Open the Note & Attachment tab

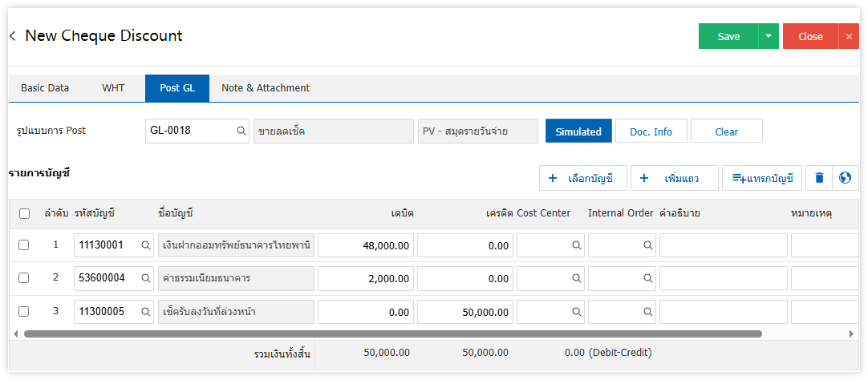(266, 88)
